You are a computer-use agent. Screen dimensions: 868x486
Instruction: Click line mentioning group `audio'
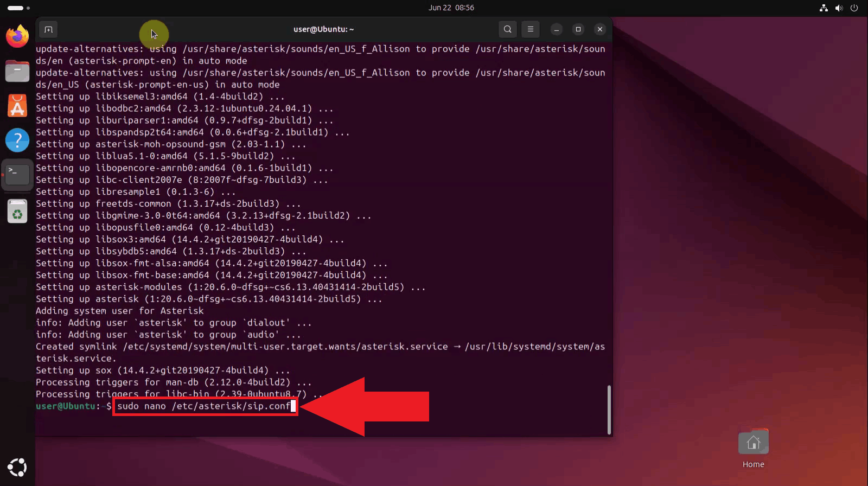click(x=168, y=335)
